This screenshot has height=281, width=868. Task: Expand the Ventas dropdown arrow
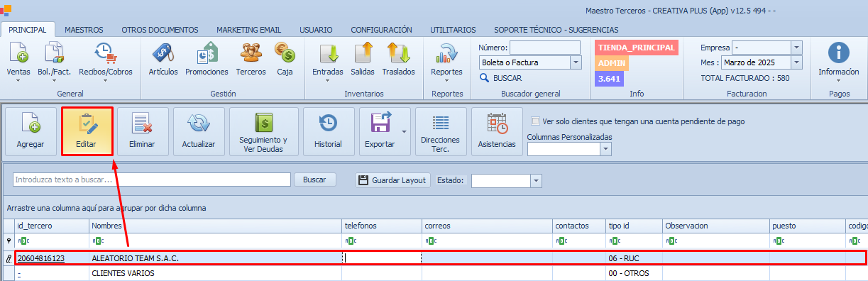18,80
